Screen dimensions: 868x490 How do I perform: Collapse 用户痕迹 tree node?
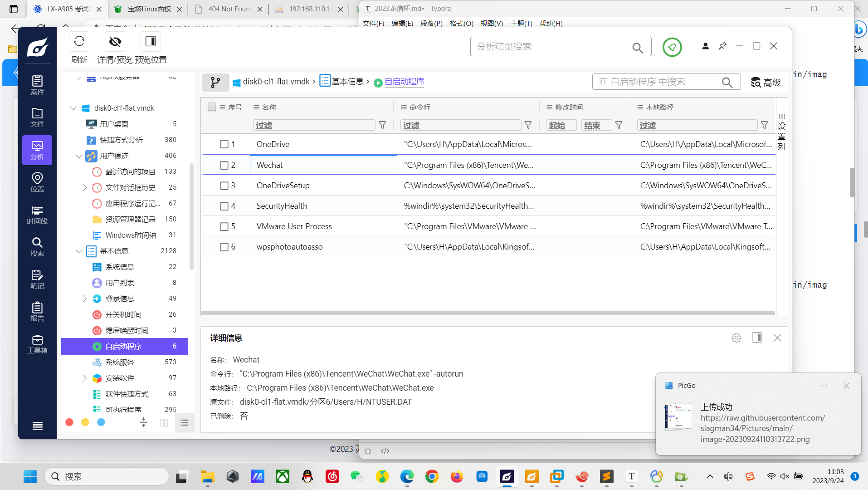[x=79, y=156]
